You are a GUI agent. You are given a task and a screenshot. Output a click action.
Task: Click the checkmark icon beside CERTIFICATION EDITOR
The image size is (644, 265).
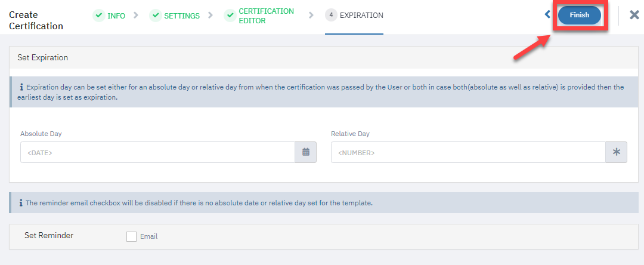click(230, 16)
